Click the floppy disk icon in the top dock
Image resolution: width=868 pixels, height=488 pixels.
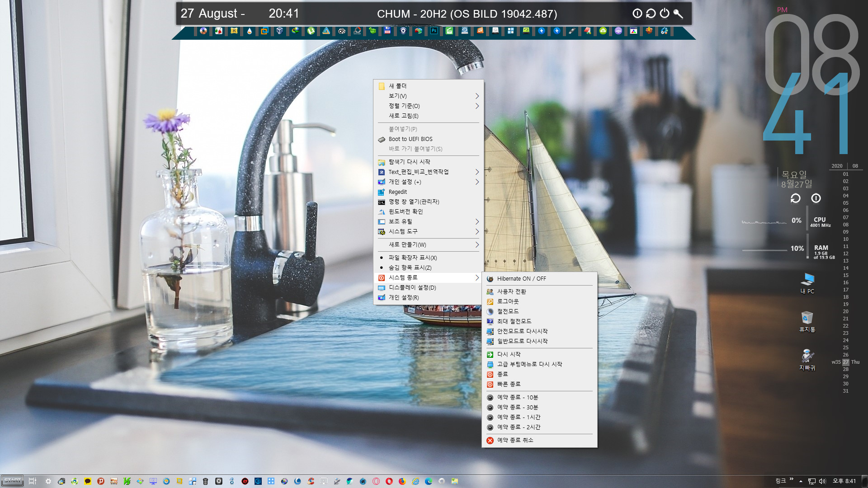(387, 31)
